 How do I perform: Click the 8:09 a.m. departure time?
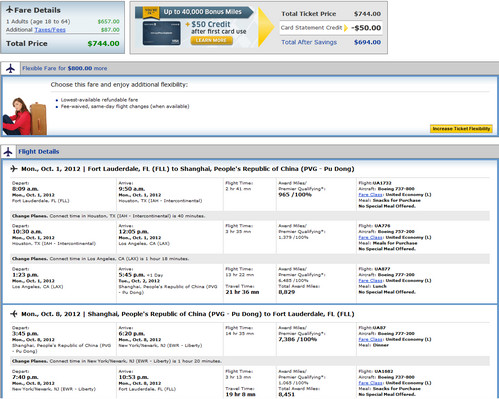click(25, 189)
